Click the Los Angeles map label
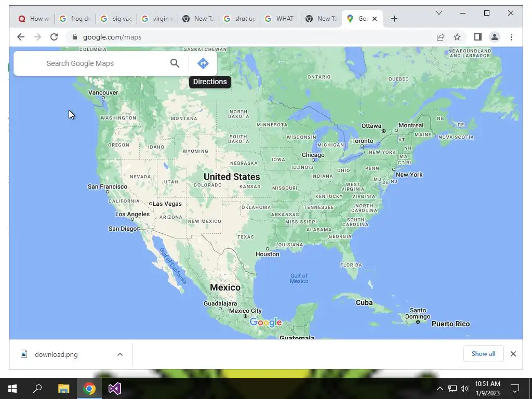The height and width of the screenshot is (399, 532). 132,214
